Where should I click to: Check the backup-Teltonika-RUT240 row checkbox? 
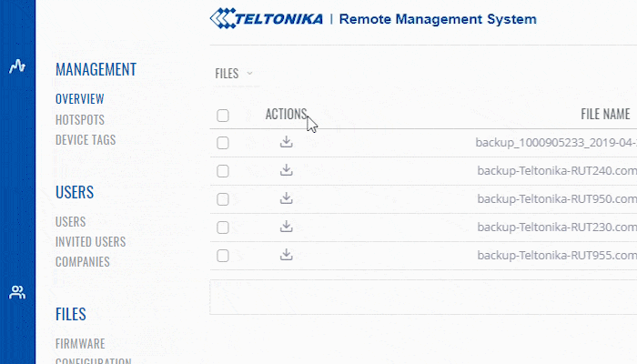pos(223,171)
